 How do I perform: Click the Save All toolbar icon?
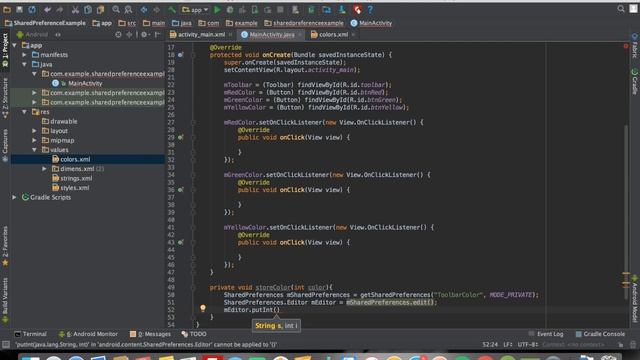[19, 9]
